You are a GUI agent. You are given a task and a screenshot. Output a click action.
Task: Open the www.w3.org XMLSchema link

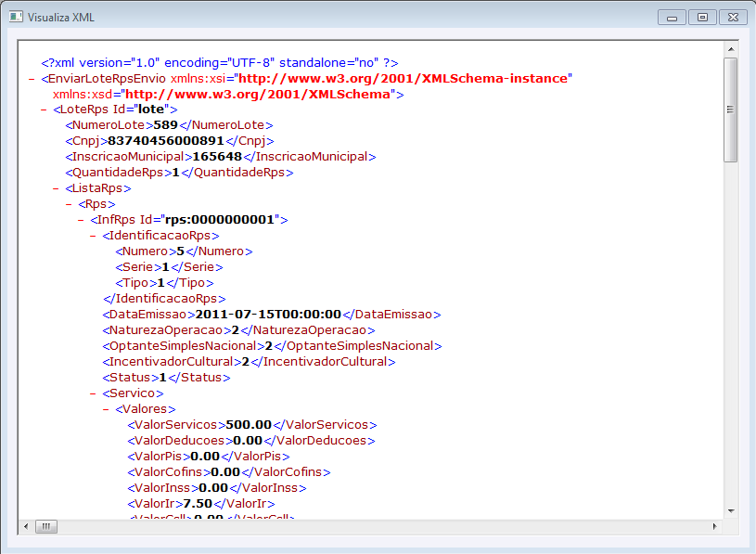(x=259, y=94)
